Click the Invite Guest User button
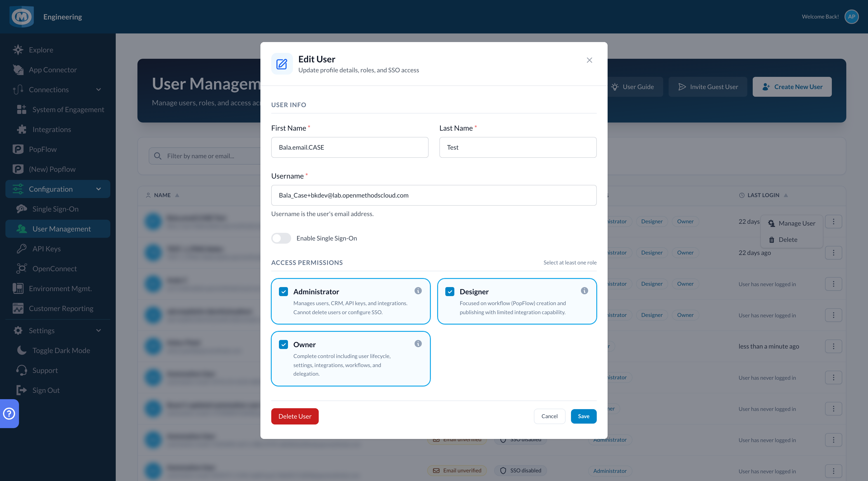Viewport: 868px width, 481px height. coord(708,87)
